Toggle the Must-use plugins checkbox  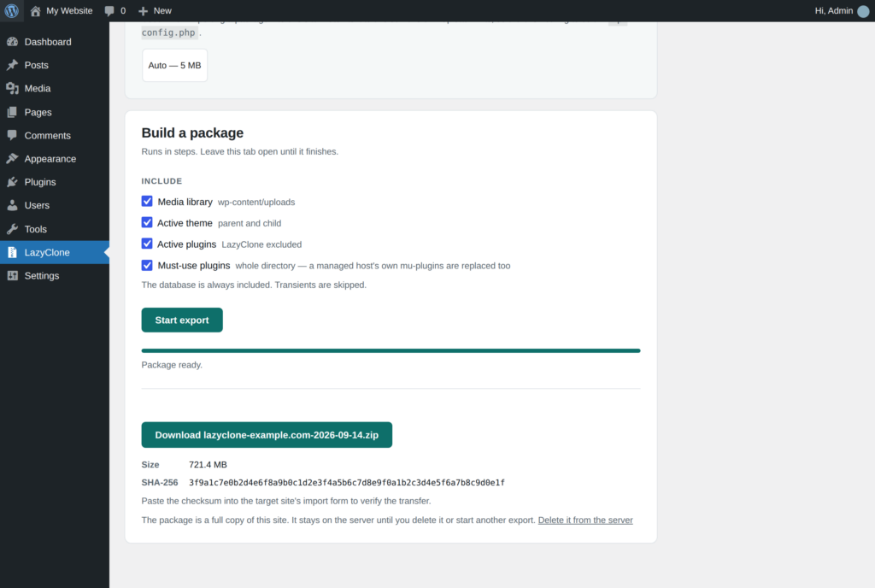[147, 265]
